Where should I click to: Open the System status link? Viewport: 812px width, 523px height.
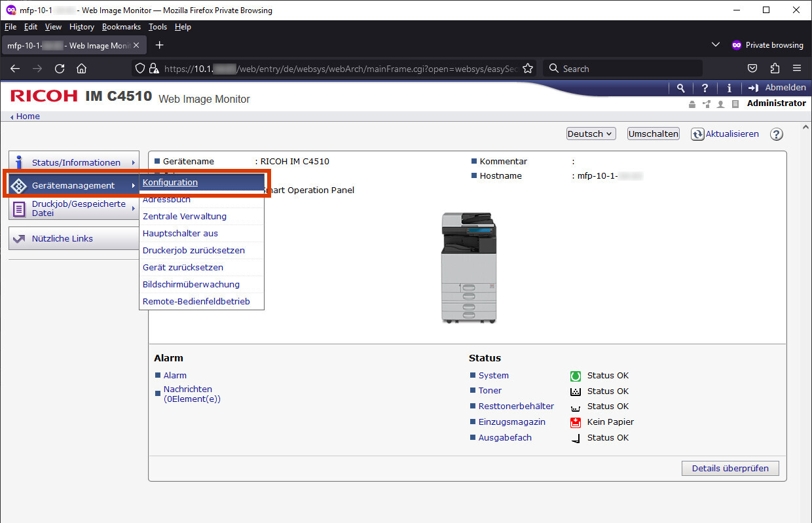494,375
